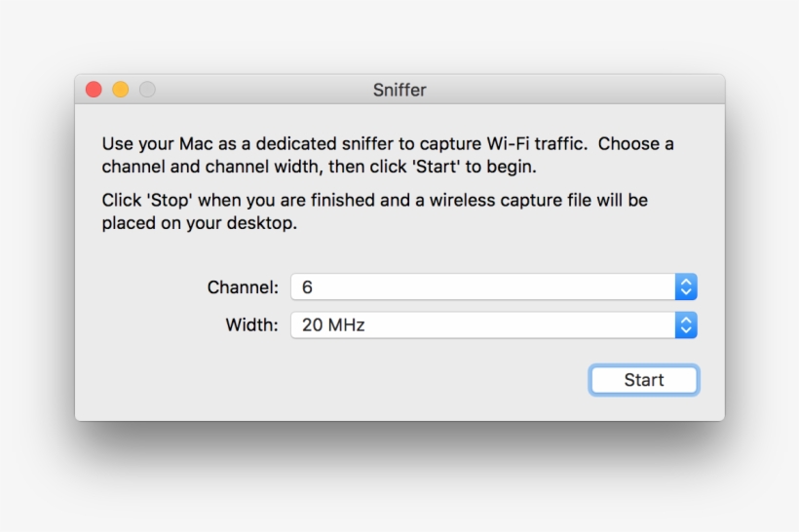Click the Sniffer title text
The width and height of the screenshot is (799, 532).
[399, 90]
